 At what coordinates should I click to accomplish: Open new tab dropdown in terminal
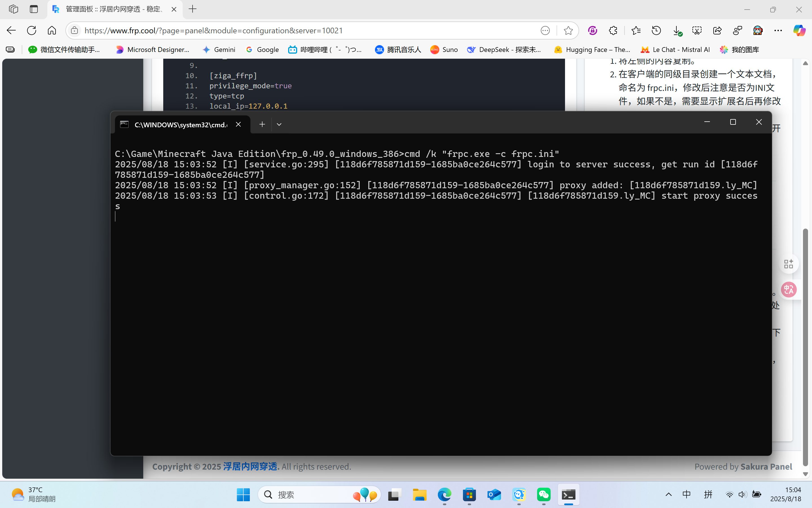coord(279,124)
